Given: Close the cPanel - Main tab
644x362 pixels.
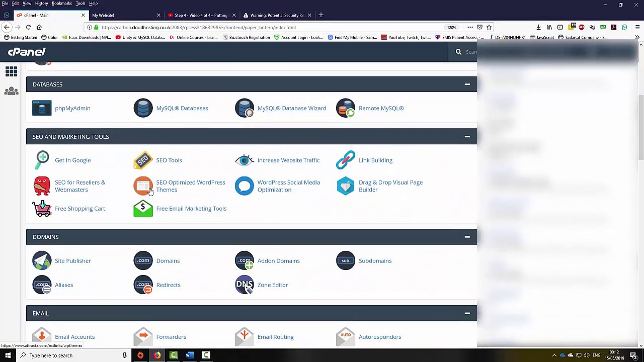Looking at the screenshot, I should (x=83, y=15).
